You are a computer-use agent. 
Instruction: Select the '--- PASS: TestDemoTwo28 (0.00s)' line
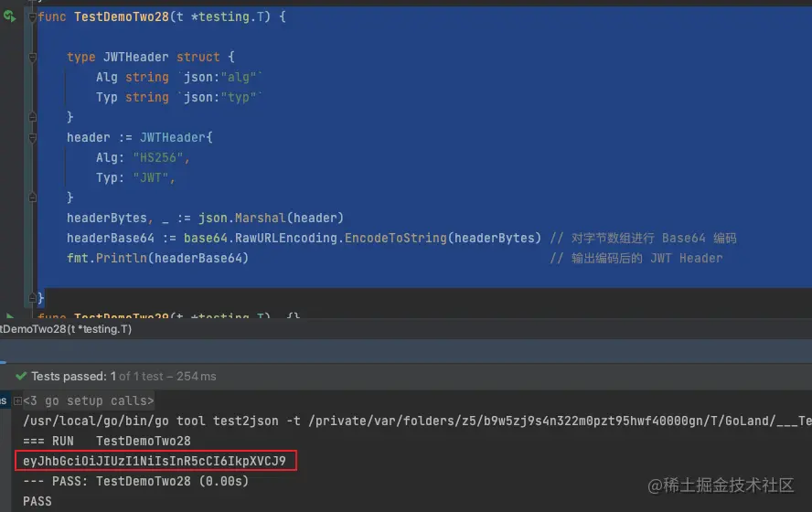point(135,482)
